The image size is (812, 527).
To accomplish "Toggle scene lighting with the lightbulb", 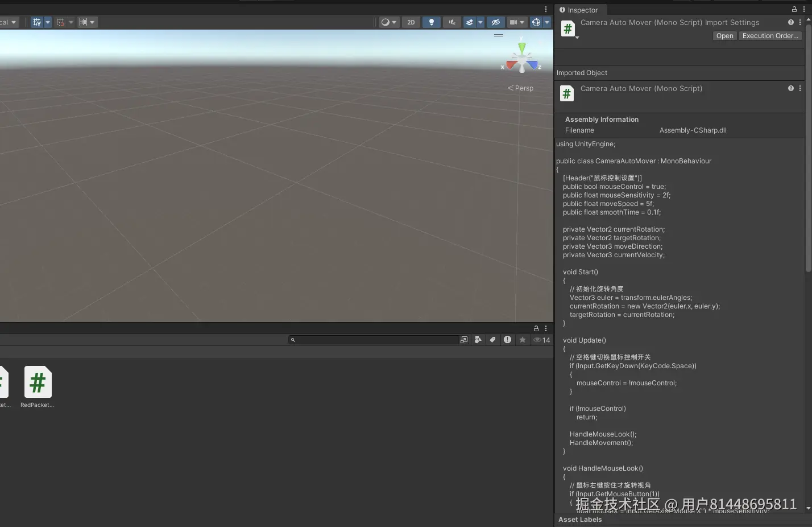I will (431, 22).
